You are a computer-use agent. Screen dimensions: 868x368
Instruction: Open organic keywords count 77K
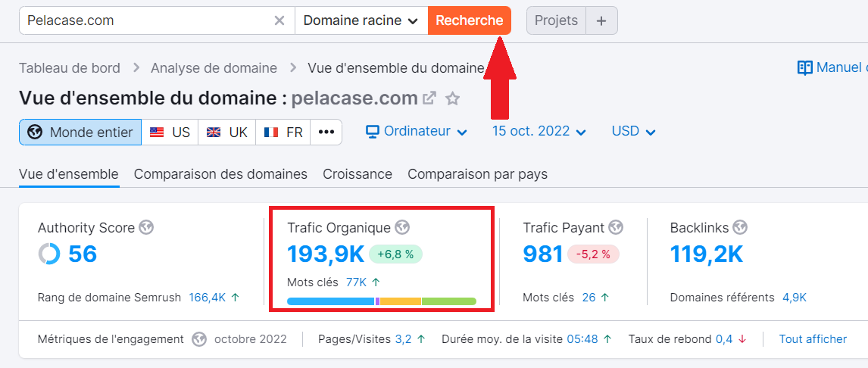pos(356,282)
